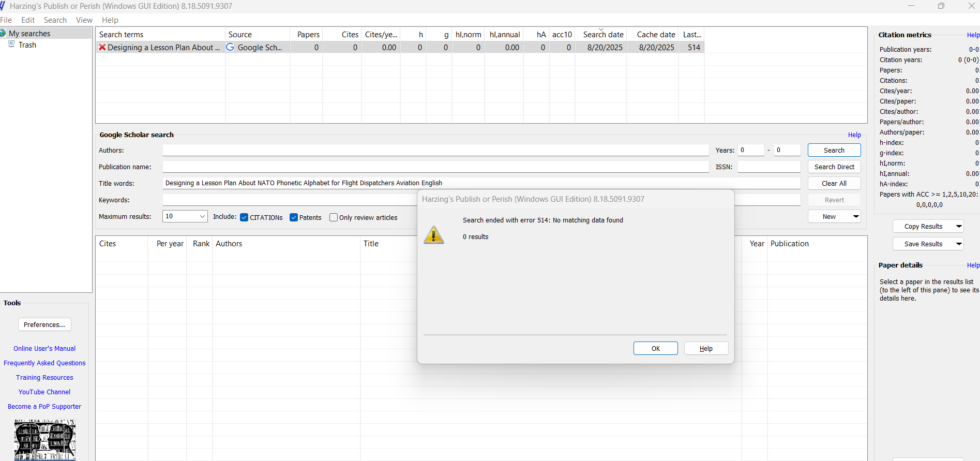Open the View menu
Screen dimensions: 980x461
[84, 20]
